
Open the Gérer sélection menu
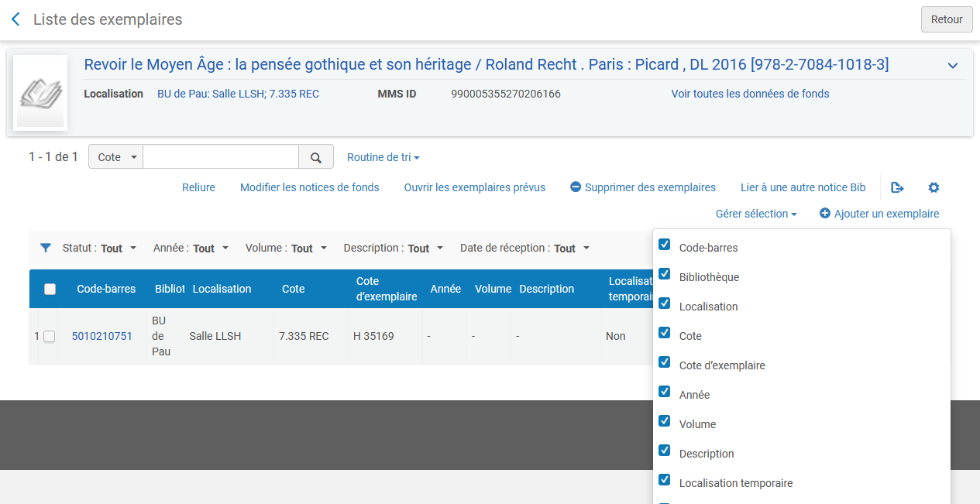pyautogui.click(x=755, y=214)
